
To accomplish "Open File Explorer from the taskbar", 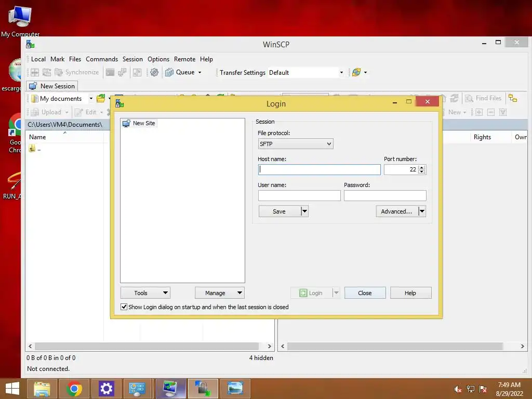I will click(x=42, y=389).
